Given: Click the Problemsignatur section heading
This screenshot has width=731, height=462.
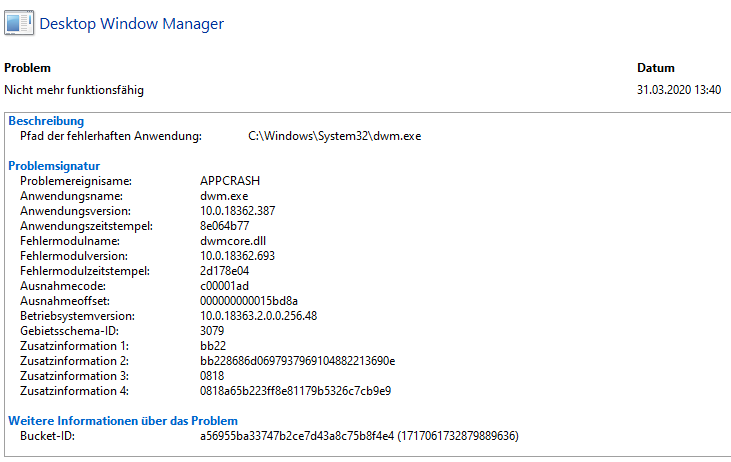Looking at the screenshot, I should (x=54, y=166).
